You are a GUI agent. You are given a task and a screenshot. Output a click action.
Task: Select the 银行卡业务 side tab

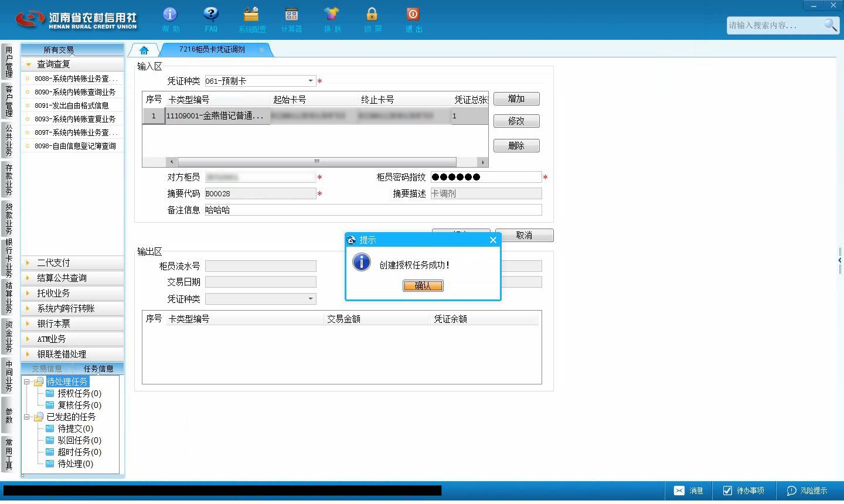tap(9, 258)
